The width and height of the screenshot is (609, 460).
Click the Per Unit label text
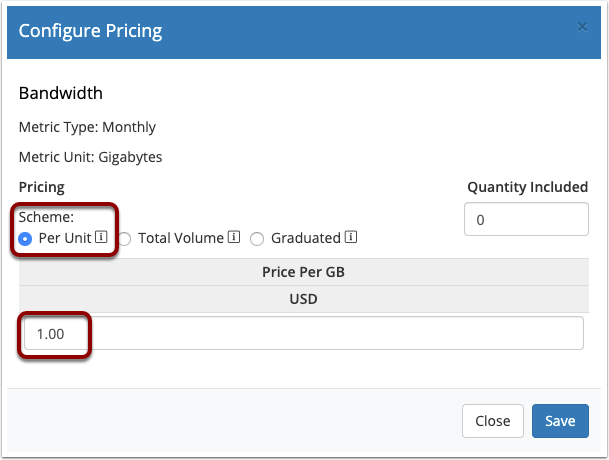(x=65, y=238)
